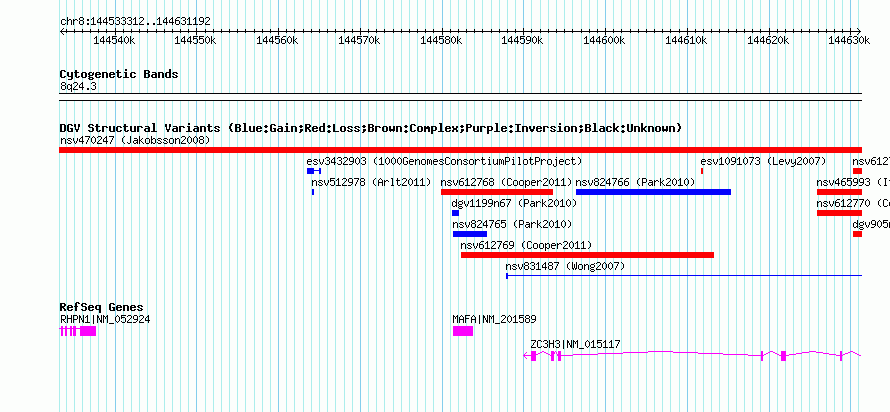The width and height of the screenshot is (890, 412).
Task: Click the Cytogenetic Bands track title
Action: coord(119,74)
